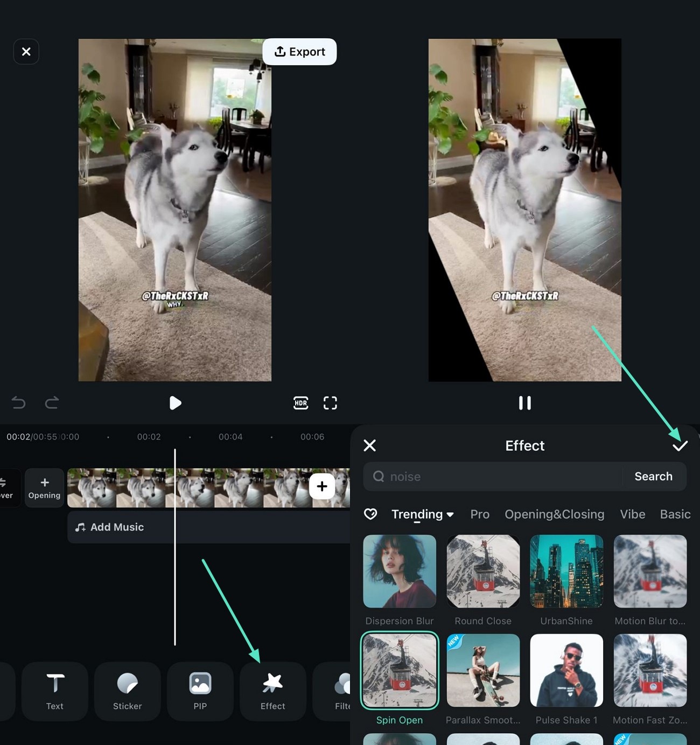Open the Text tool
700x745 pixels.
54,691
